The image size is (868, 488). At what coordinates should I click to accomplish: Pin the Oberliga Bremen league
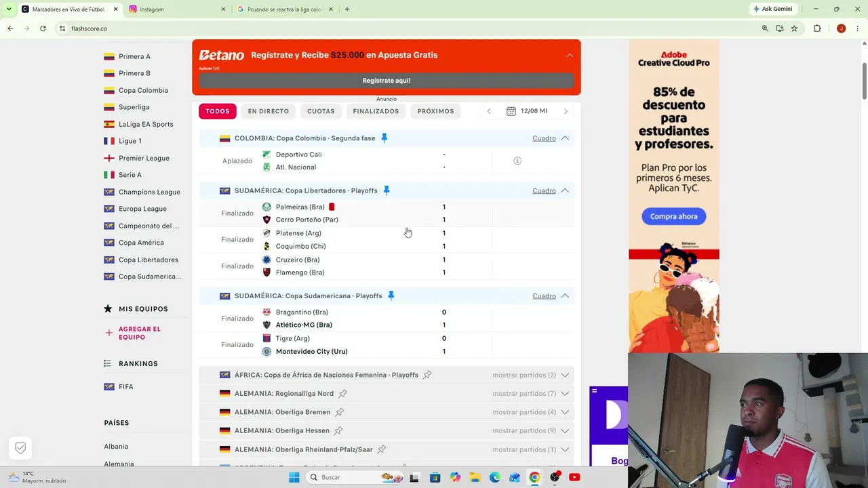click(340, 412)
